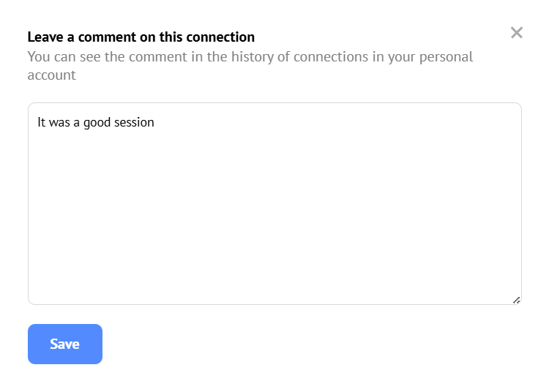Click the 'Leave a comment on this connection' heading
The height and width of the screenshot is (392, 549).
tap(141, 37)
